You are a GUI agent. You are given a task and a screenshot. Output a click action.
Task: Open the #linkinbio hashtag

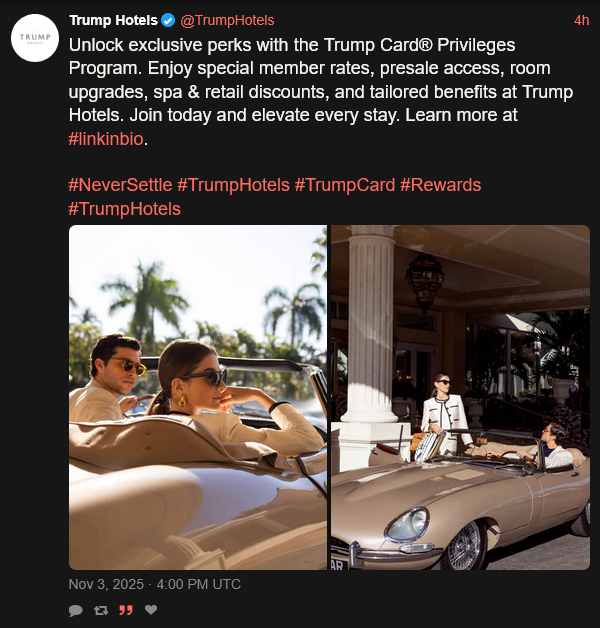point(107,139)
